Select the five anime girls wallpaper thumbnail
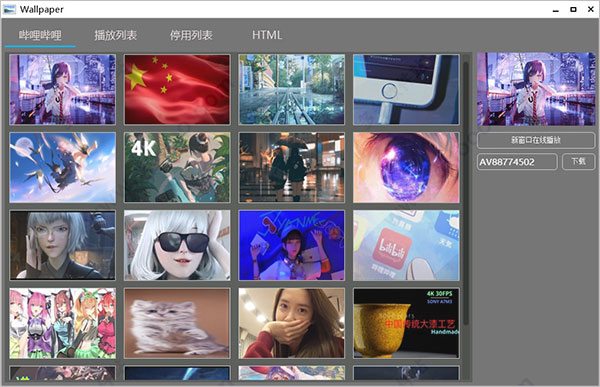The height and width of the screenshot is (387, 600). [62, 323]
